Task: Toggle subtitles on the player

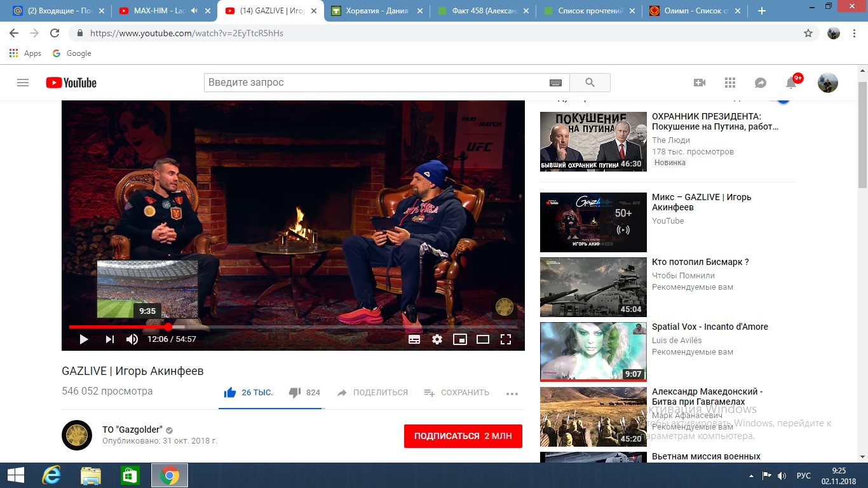Action: [414, 339]
